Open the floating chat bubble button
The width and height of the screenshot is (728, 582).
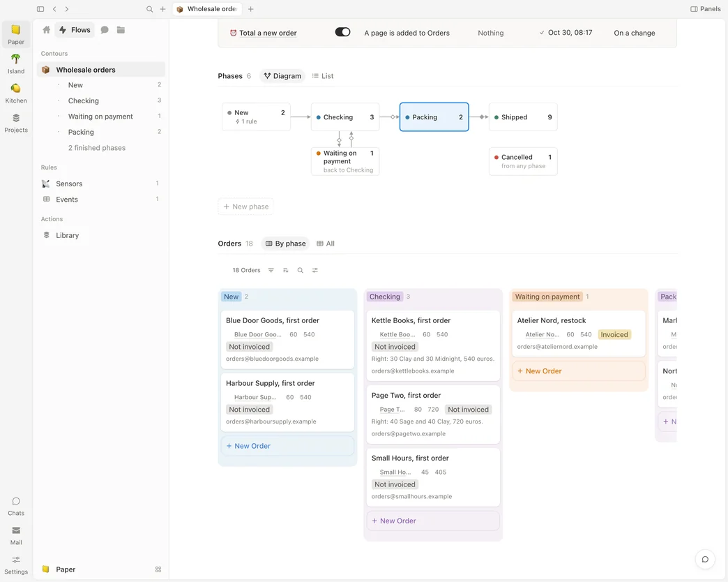tap(705, 559)
